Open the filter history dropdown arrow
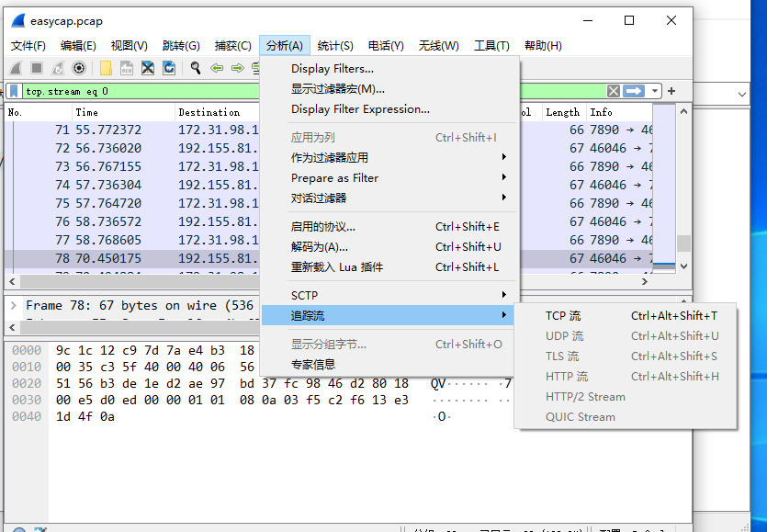This screenshot has height=532, width=767. [655, 91]
